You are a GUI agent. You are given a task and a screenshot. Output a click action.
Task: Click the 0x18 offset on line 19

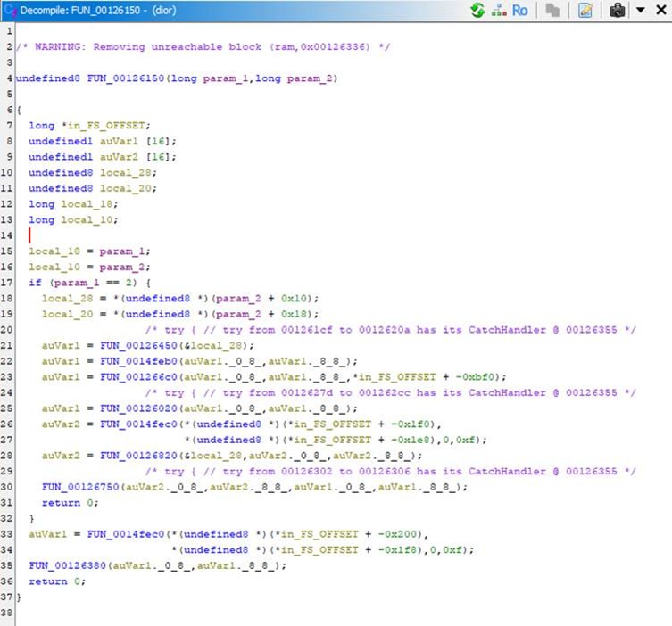click(294, 314)
